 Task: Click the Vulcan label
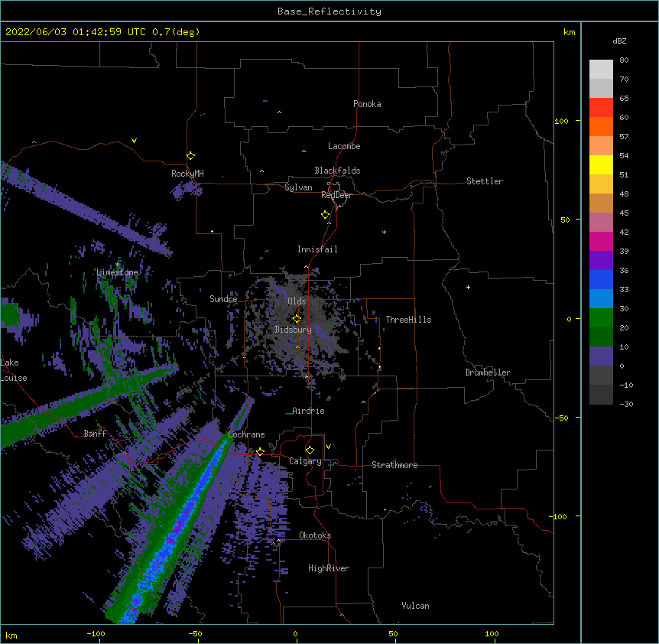pyautogui.click(x=415, y=606)
